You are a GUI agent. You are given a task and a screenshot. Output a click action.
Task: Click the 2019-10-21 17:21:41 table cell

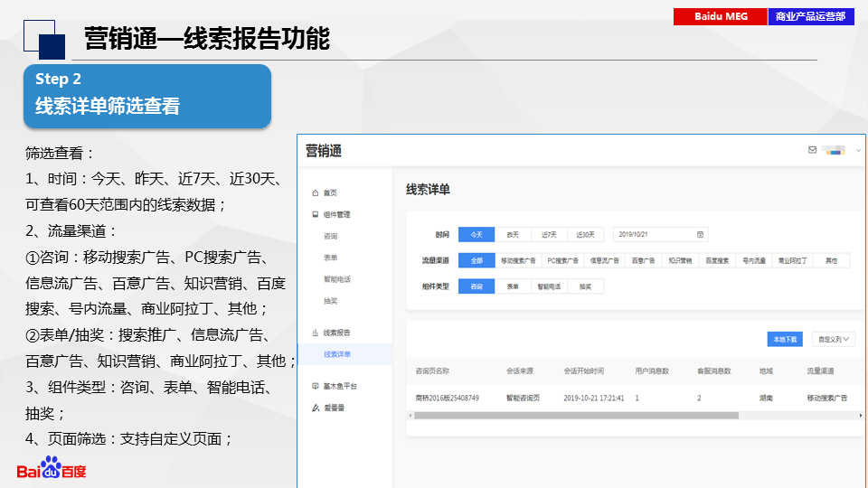593,399
